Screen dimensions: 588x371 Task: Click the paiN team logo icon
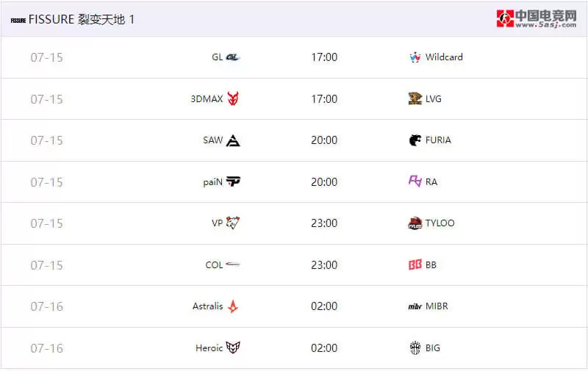click(233, 181)
